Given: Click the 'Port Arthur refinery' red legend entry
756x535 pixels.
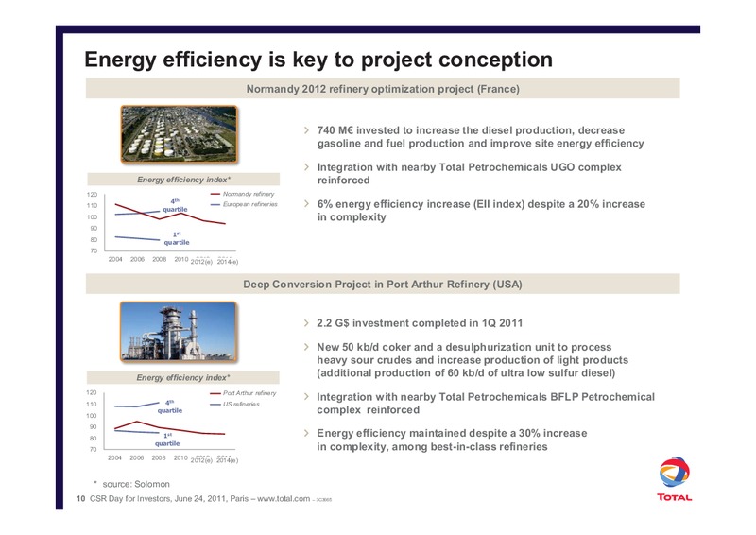Looking at the screenshot, I should tap(244, 393).
